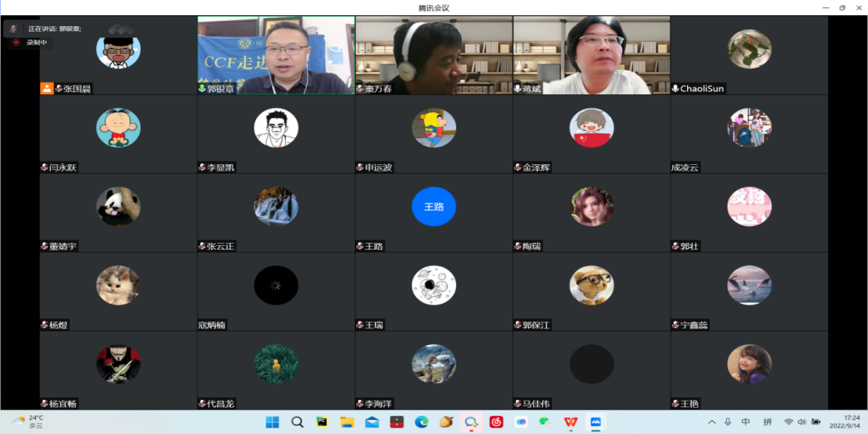Launch NetEase Cloud Music from the taskbar
The width and height of the screenshot is (868, 434).
point(496,422)
